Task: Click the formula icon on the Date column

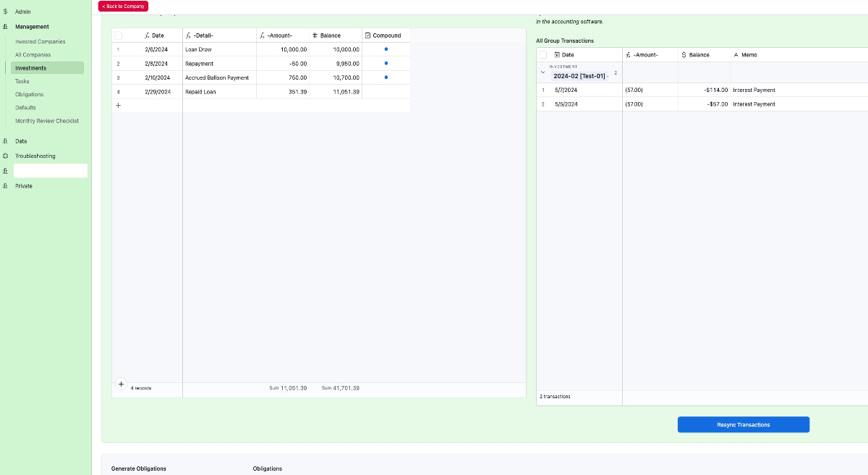Action: coord(148,35)
